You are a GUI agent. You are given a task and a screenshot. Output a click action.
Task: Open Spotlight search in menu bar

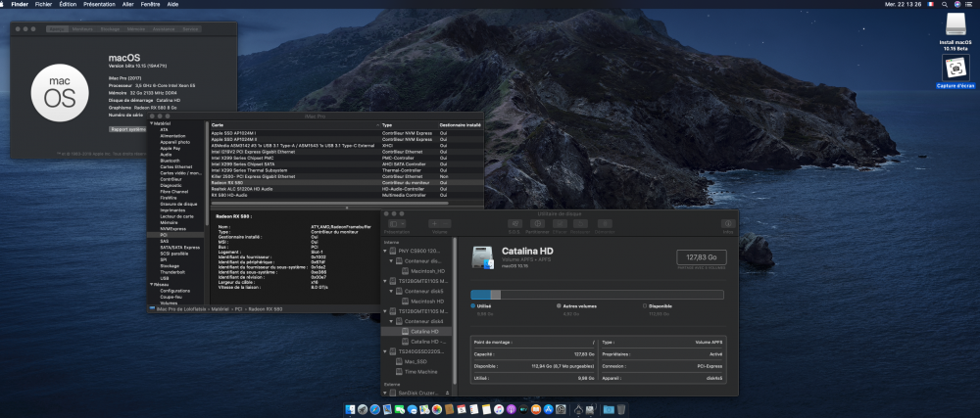pyautogui.click(x=945, y=4)
